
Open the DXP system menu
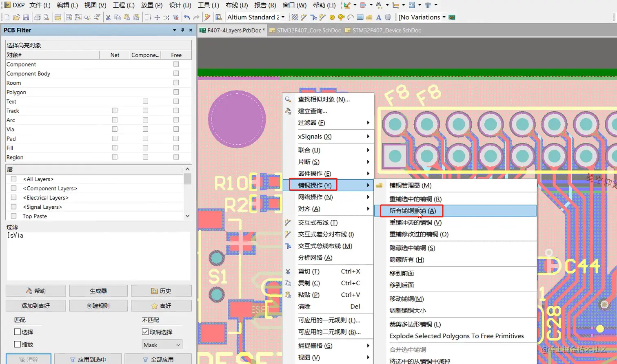(x=14, y=5)
